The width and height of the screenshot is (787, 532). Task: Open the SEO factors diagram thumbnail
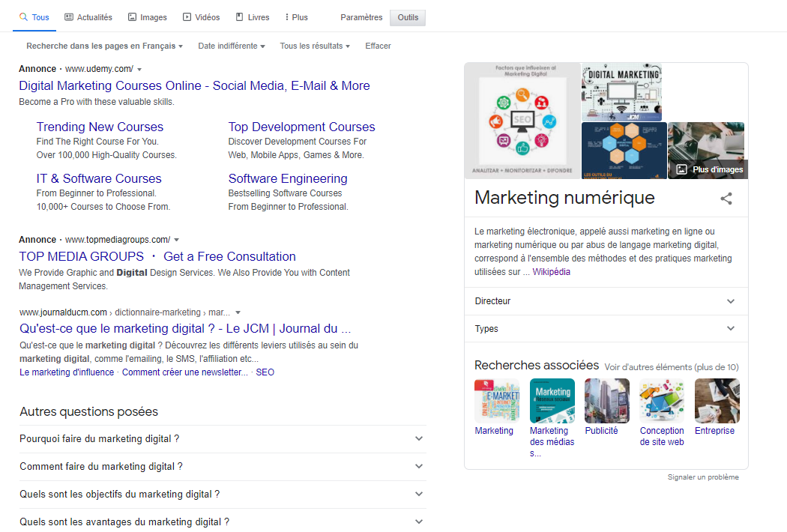522,121
